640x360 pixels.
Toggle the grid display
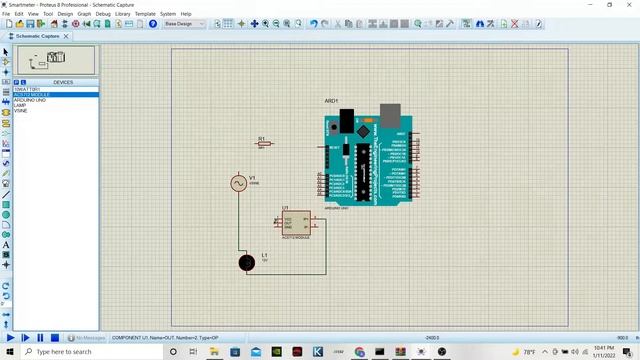(x=228, y=24)
